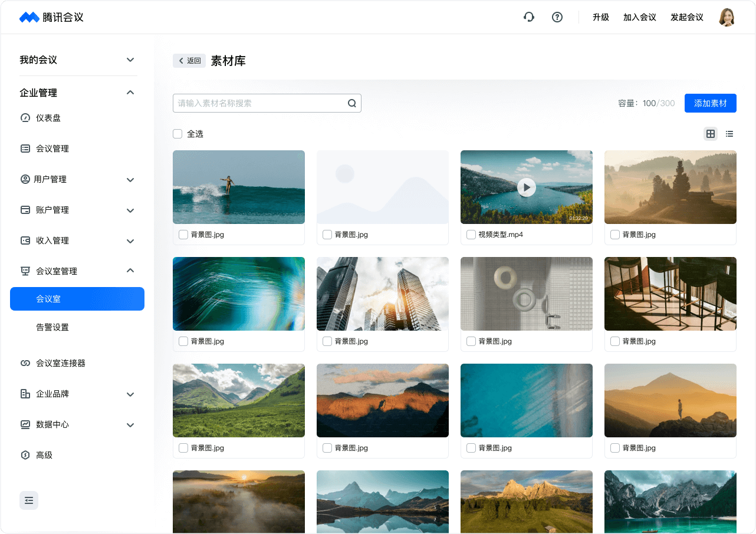Click the 发起会议 link
This screenshot has height=534, width=756.
[x=687, y=17]
